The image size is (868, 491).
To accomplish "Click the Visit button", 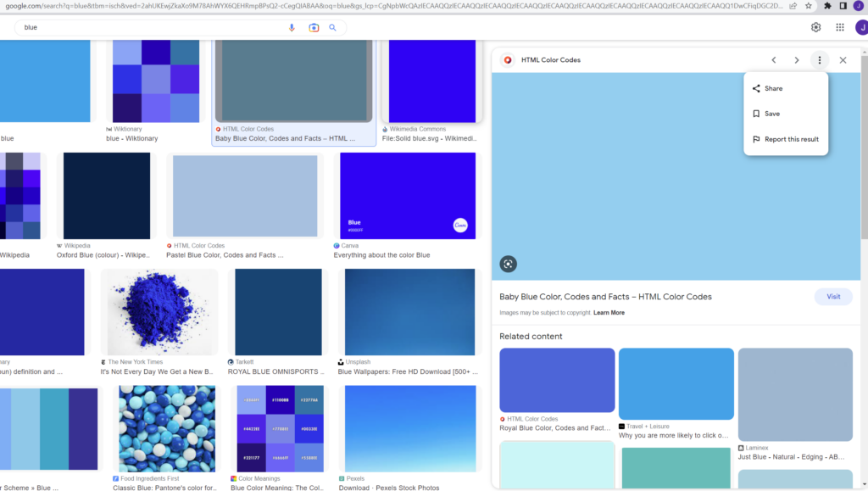I will [833, 297].
